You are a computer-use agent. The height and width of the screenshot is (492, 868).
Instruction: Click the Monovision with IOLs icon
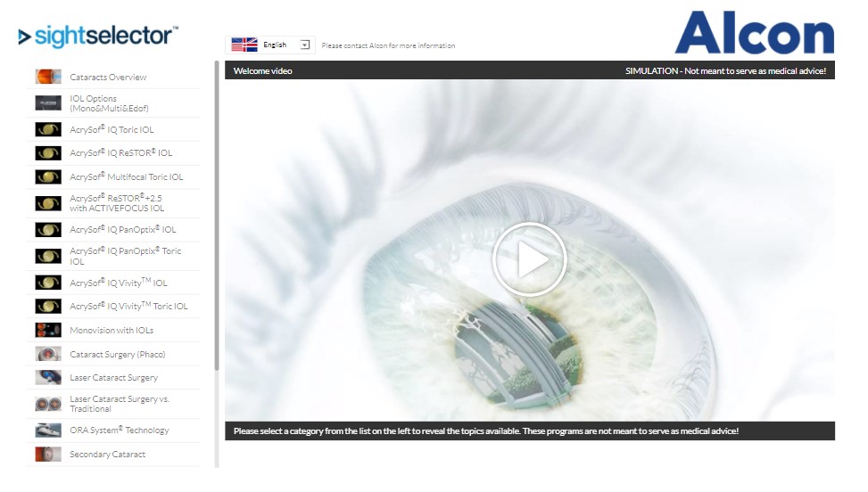coord(48,330)
